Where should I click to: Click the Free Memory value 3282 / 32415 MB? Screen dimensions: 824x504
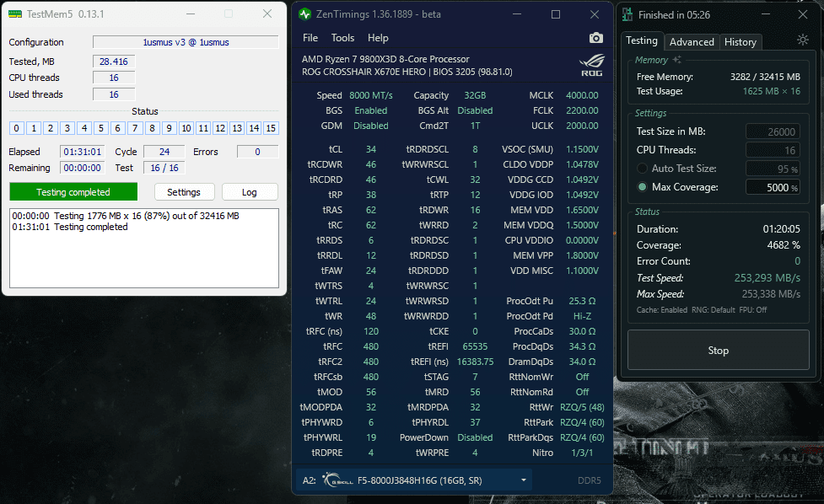point(765,77)
